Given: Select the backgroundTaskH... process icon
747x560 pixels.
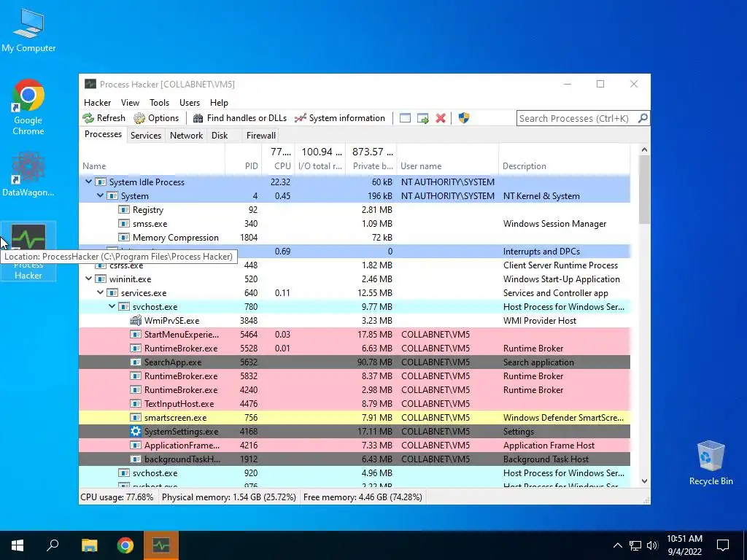Looking at the screenshot, I should point(136,459).
